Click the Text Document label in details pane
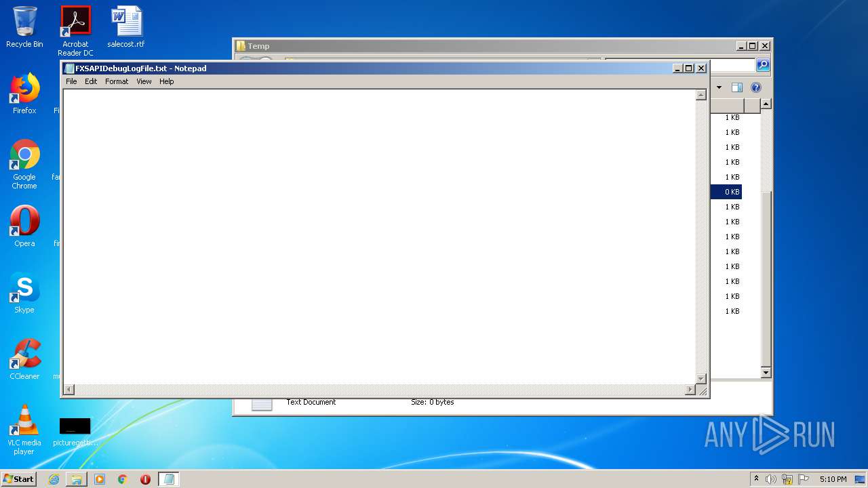Viewport: 868px width, 488px height. tap(311, 402)
